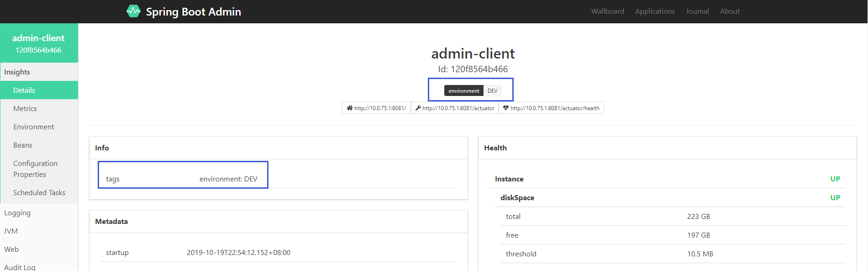The image size is (868, 271).
Task: Open the Wallboard page
Action: pos(607,11)
